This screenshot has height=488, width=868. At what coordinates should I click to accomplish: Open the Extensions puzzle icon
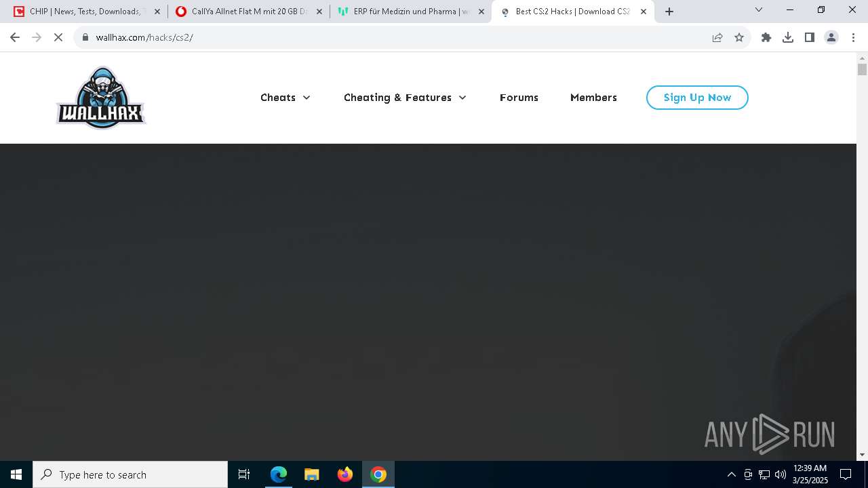[x=766, y=37]
